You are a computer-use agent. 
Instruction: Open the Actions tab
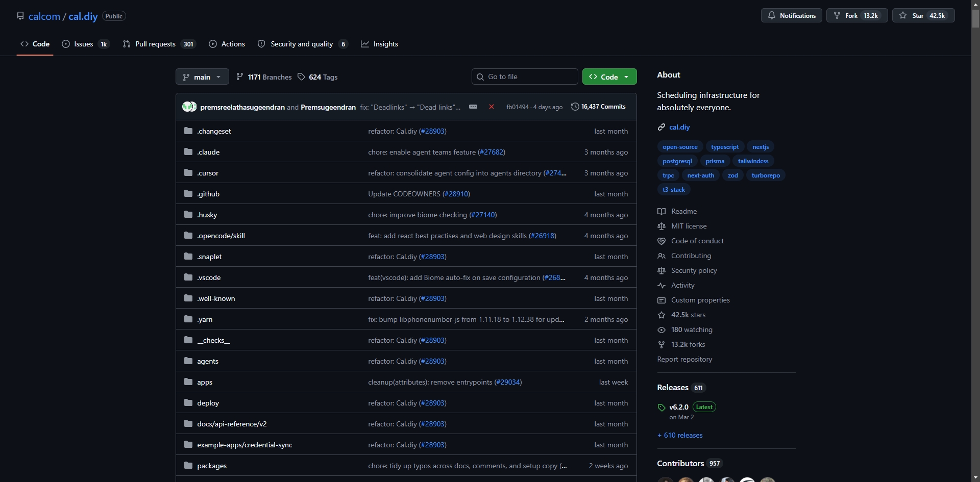[227, 44]
